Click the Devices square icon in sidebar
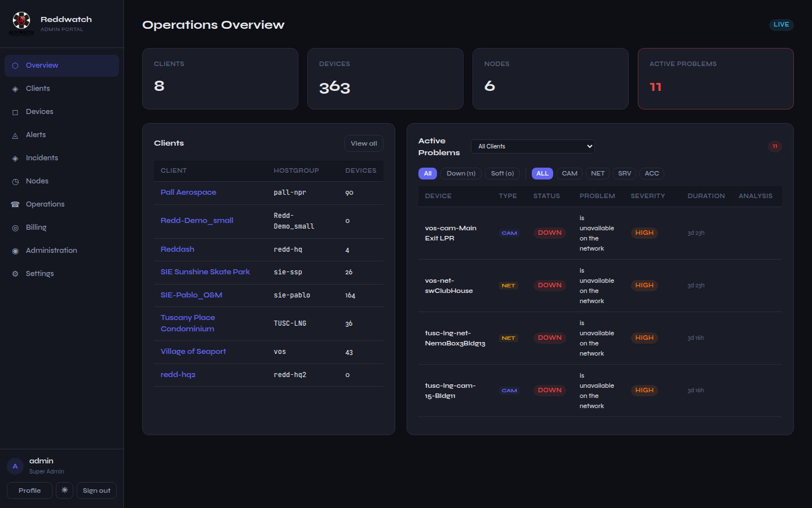 point(15,112)
